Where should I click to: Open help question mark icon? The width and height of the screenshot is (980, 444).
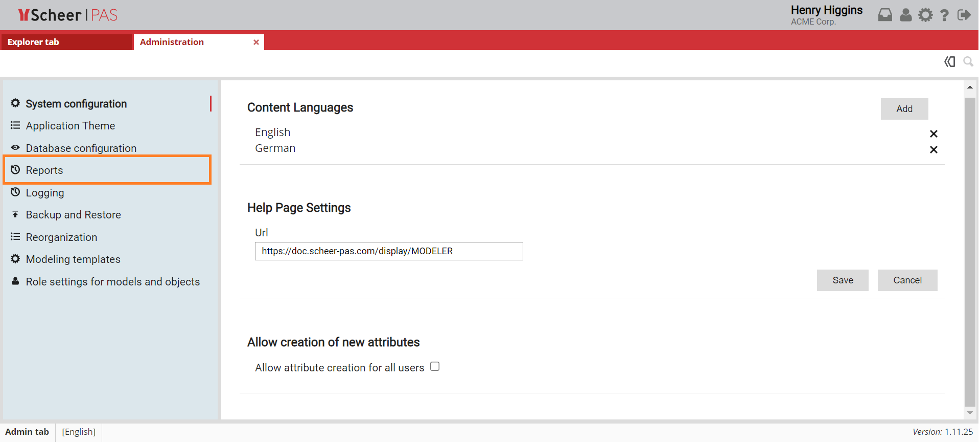click(x=945, y=15)
